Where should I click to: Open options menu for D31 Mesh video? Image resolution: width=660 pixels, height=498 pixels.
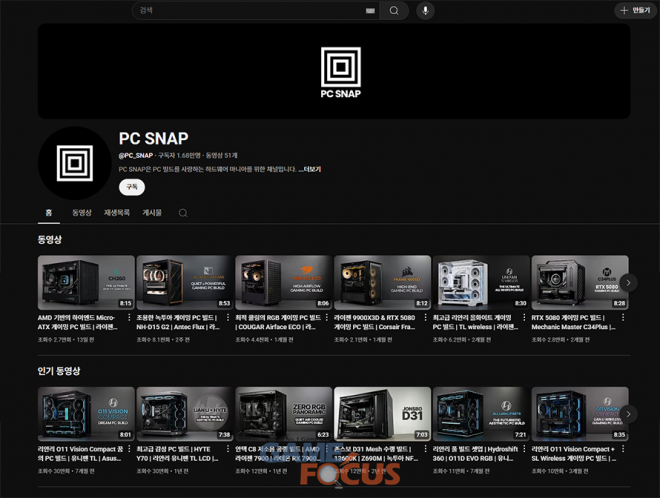click(x=426, y=449)
